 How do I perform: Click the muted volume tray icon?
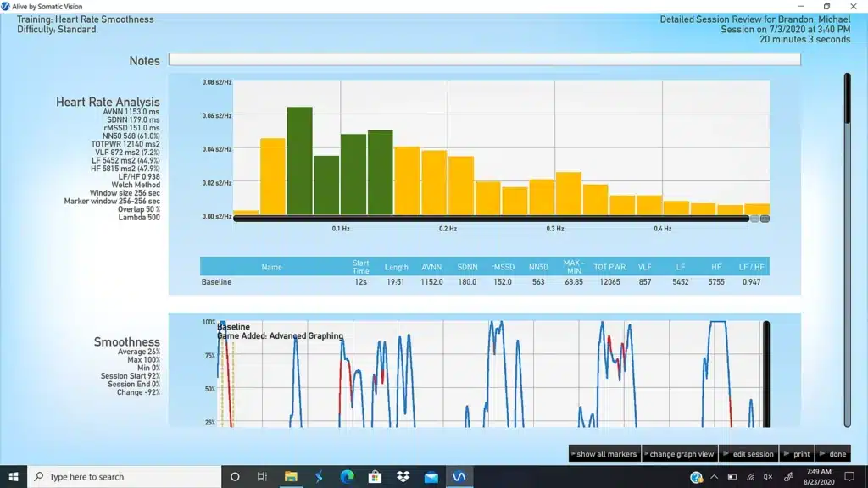click(768, 476)
